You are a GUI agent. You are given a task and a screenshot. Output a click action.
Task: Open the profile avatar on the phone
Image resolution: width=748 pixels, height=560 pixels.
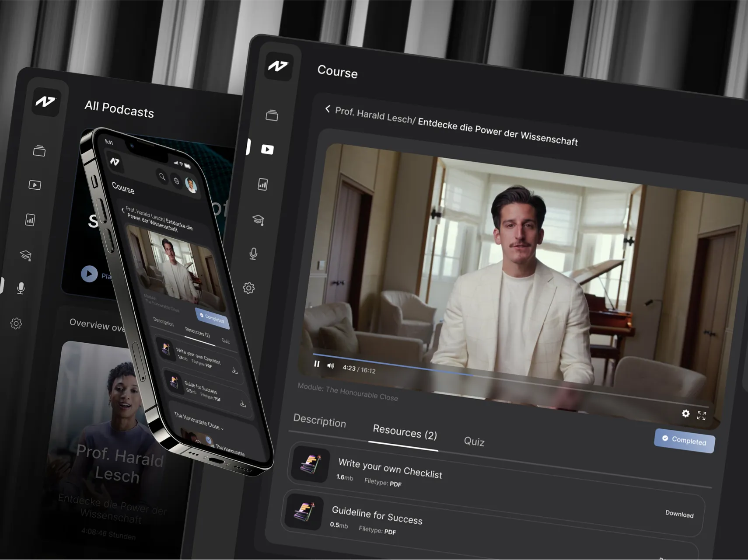coord(191,185)
